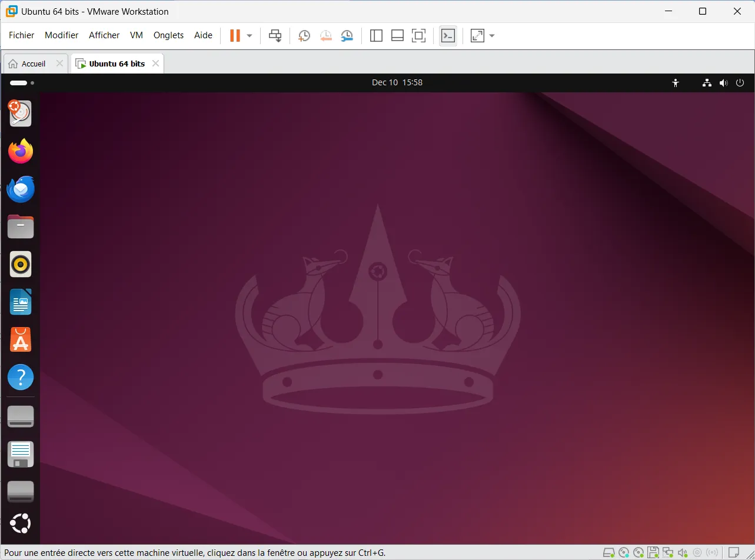
Task: Open the Ubuntu system menu power icon
Action: tap(740, 83)
